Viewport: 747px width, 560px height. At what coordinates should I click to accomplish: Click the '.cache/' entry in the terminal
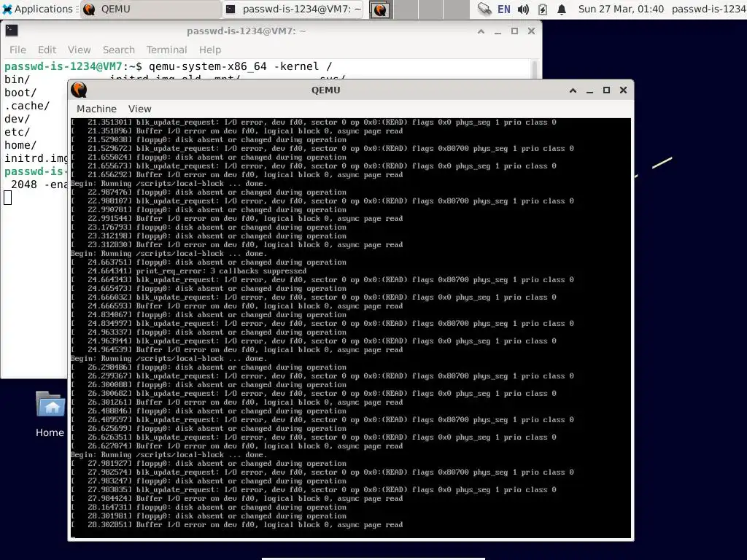pos(27,106)
